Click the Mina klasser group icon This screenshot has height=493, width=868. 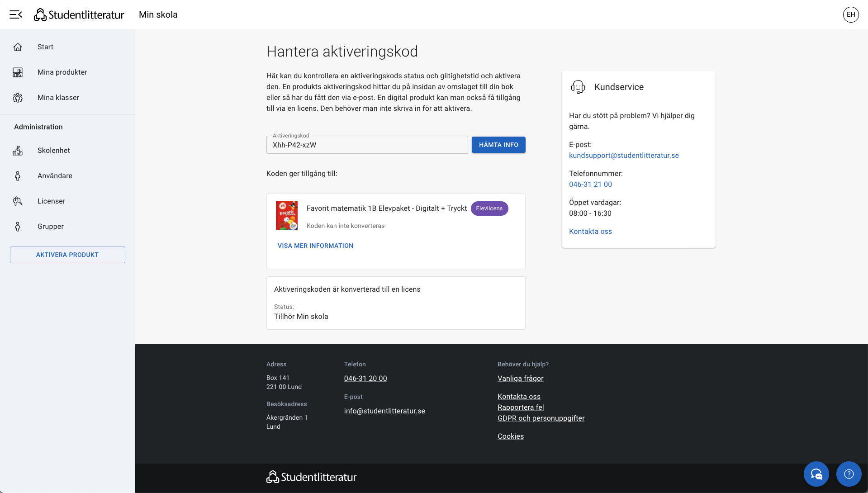pyautogui.click(x=18, y=98)
